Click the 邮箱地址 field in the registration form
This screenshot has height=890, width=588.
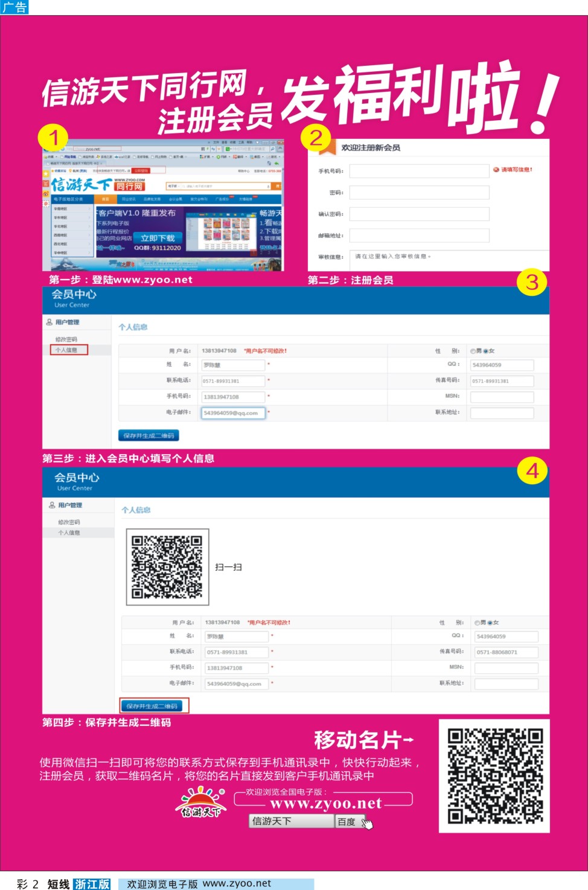pos(420,235)
